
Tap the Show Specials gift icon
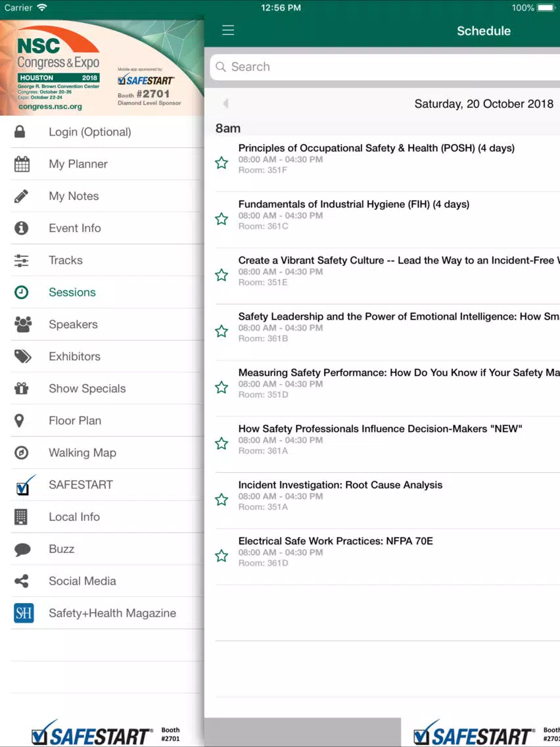point(22,388)
